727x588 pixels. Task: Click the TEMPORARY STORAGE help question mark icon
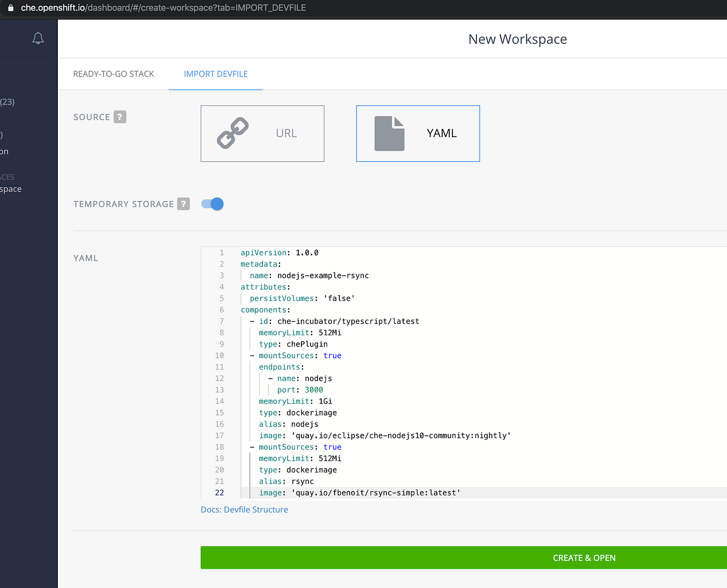[x=183, y=203]
